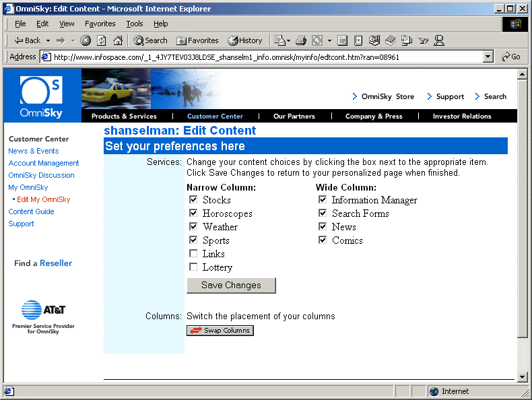Image resolution: width=532 pixels, height=400 pixels.
Task: Click the starred page toolbar icon
Action: (x=358, y=40)
